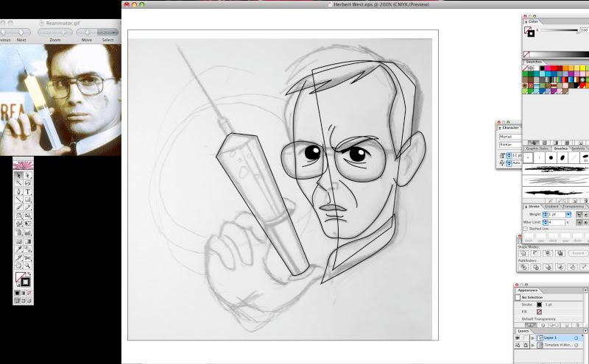The height and width of the screenshot is (364, 589).
Task: Toggle the lock box for Layer 1
Action: 525,338
